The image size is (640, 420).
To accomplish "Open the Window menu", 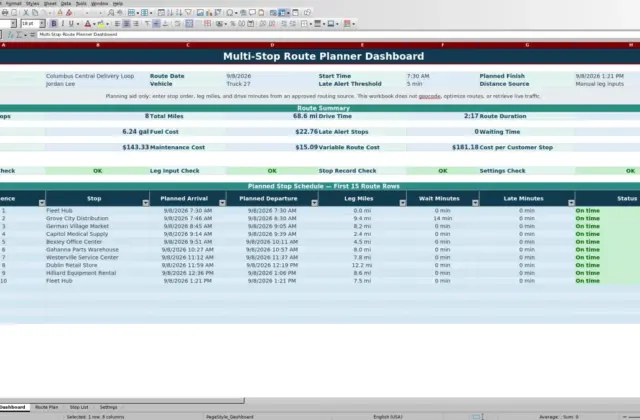I will pos(100,3).
